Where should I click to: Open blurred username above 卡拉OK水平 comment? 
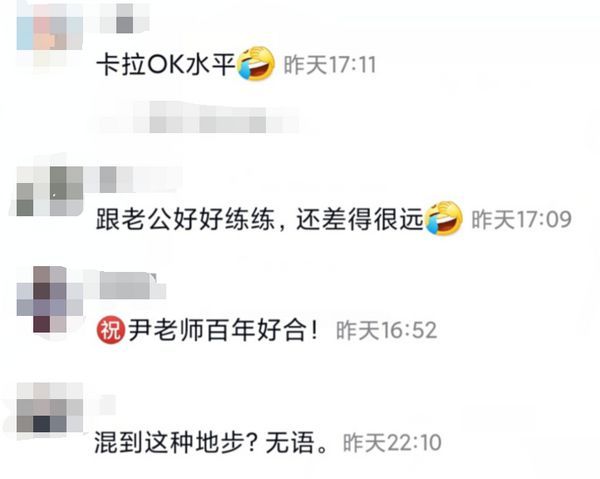pos(124,18)
